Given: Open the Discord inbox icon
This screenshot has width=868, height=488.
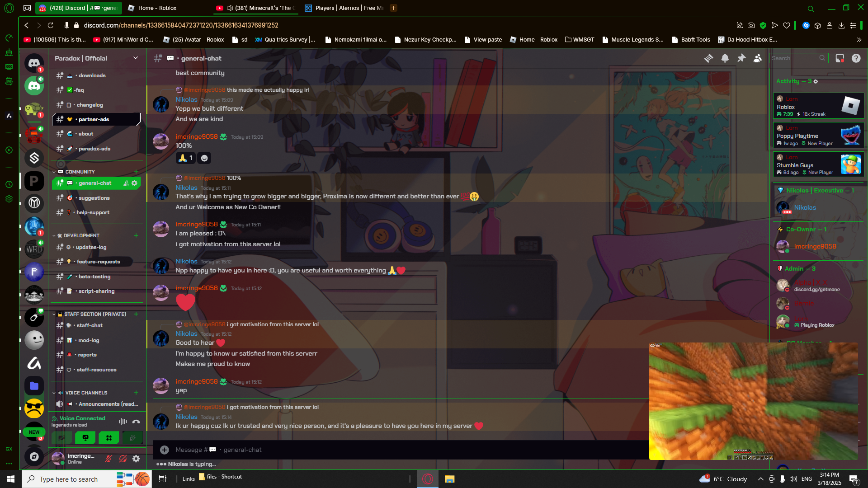Looking at the screenshot, I should coord(840,58).
